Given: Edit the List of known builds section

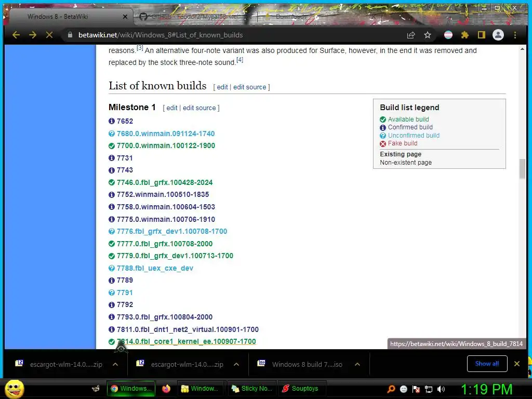Looking at the screenshot, I should pyautogui.click(x=222, y=87).
